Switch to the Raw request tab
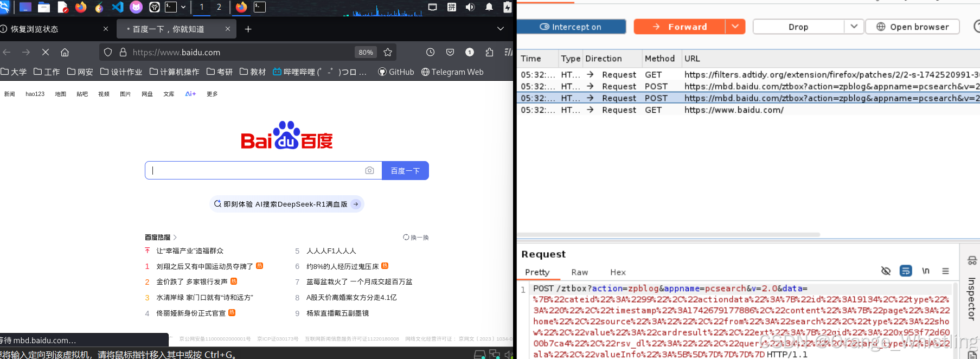980x359 pixels. pos(579,272)
